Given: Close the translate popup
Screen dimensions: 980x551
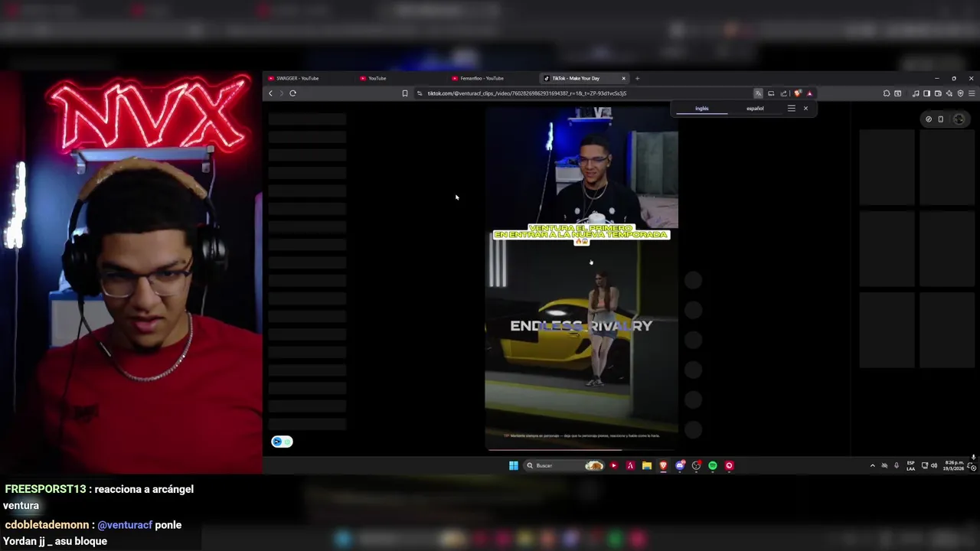Looking at the screenshot, I should click(805, 109).
